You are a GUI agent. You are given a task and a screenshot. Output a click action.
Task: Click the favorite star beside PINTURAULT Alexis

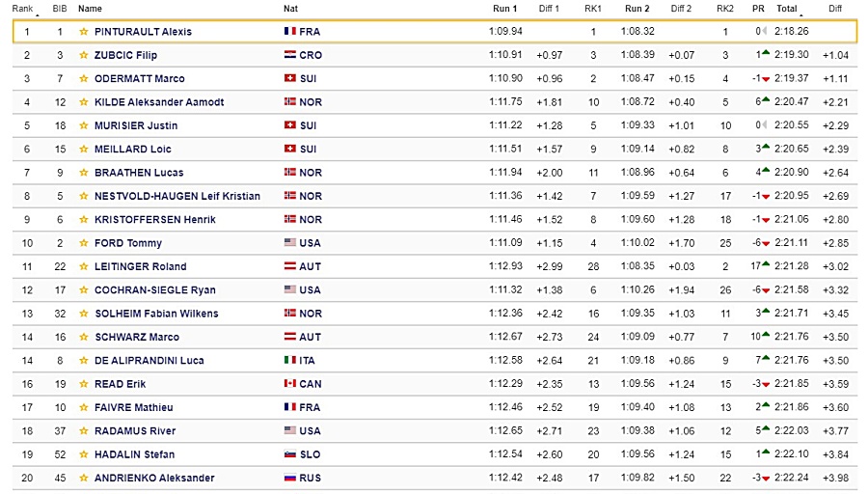point(84,32)
